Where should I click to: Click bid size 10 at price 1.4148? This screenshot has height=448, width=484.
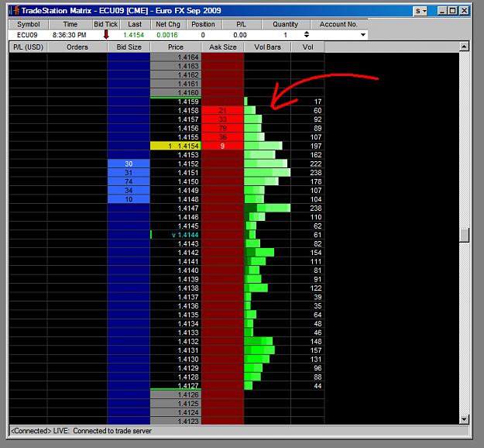coord(129,199)
